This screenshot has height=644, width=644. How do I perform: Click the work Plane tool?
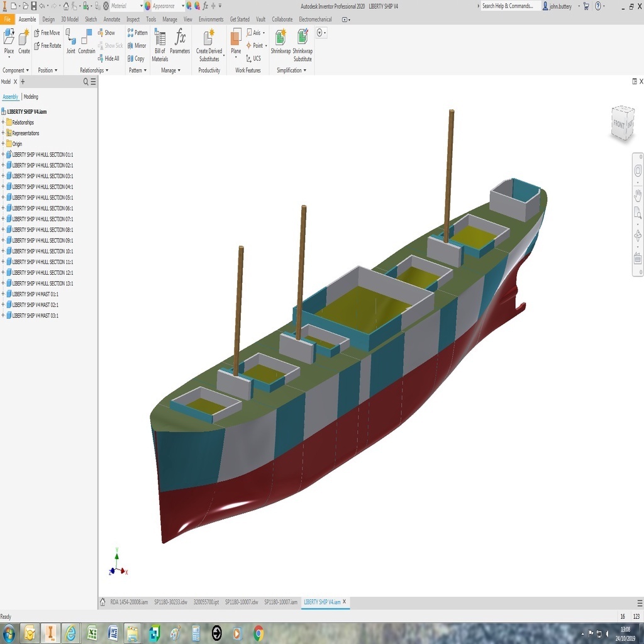tap(236, 37)
